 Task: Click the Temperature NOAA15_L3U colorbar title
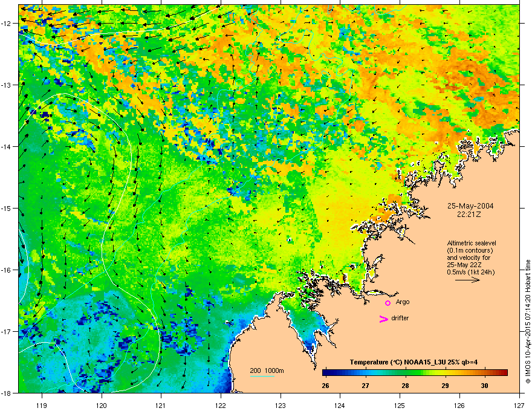[414, 362]
